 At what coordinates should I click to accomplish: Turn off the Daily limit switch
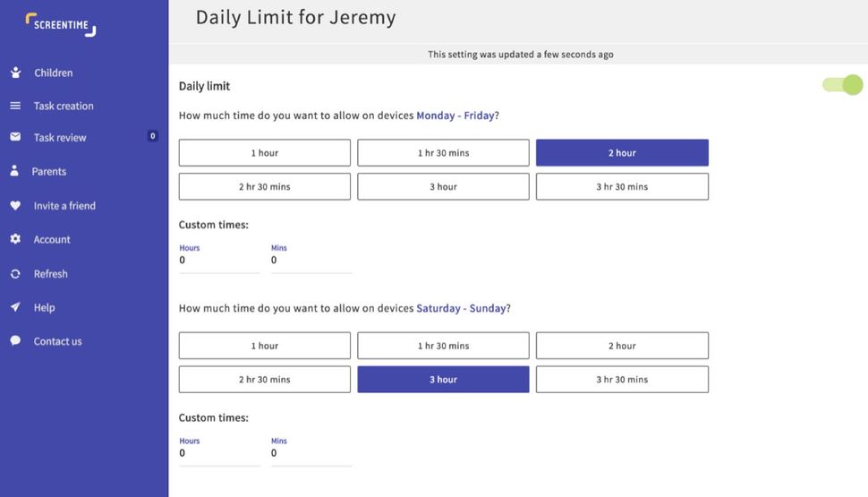[x=843, y=85]
